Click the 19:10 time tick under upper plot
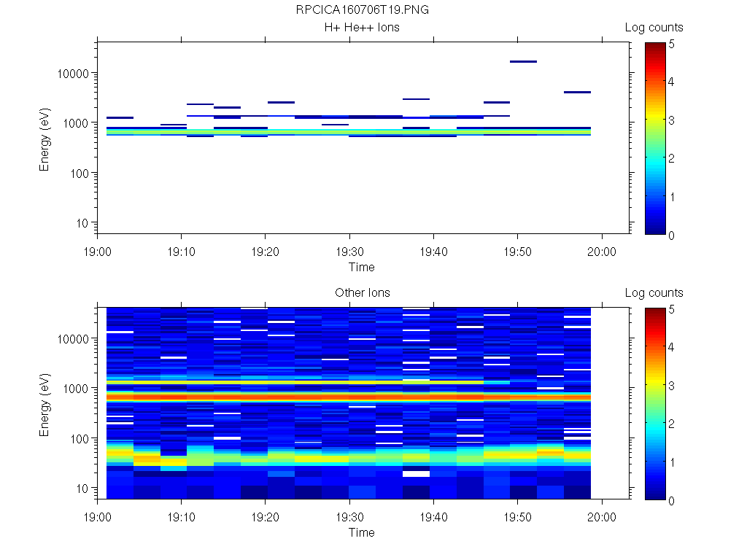Screen dimensions: 747x560 coord(182,252)
